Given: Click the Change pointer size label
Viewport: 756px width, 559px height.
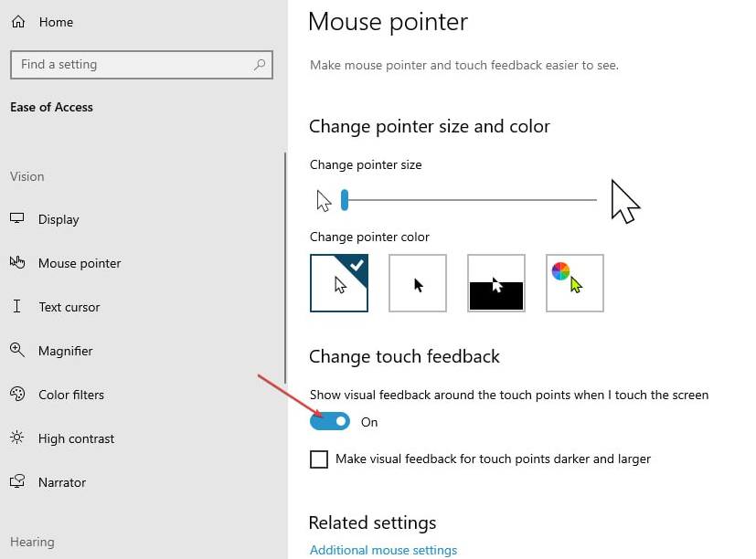Looking at the screenshot, I should (x=366, y=164).
